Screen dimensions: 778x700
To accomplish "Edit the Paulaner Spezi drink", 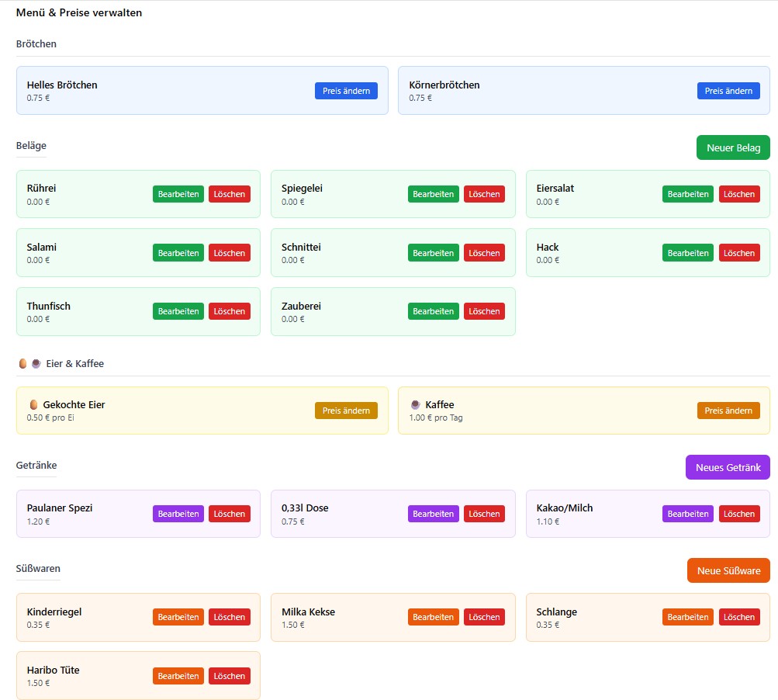I will point(178,514).
